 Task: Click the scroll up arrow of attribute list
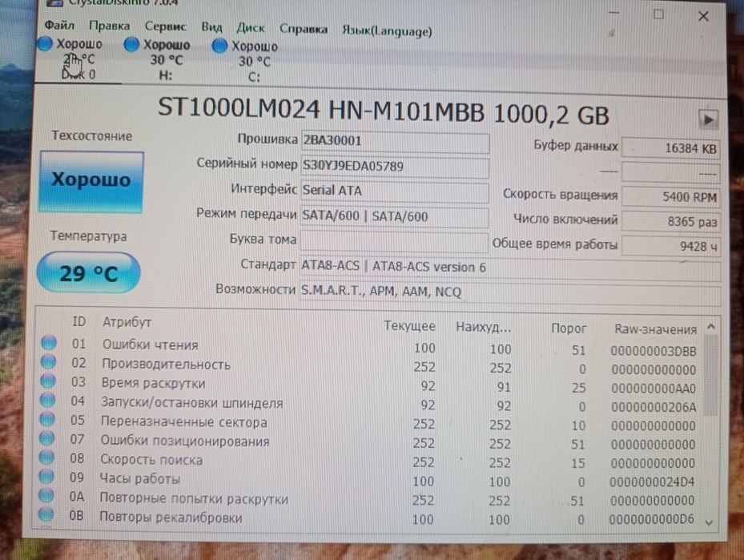pos(710,327)
